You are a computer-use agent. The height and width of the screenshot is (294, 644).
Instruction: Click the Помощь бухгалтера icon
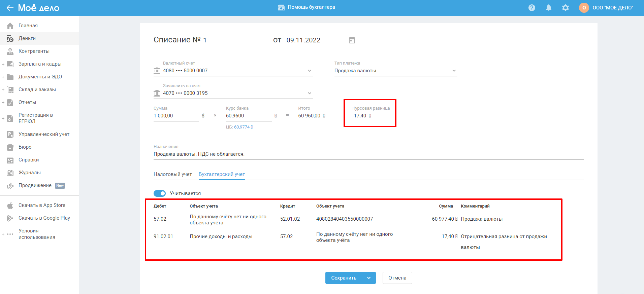point(281,7)
